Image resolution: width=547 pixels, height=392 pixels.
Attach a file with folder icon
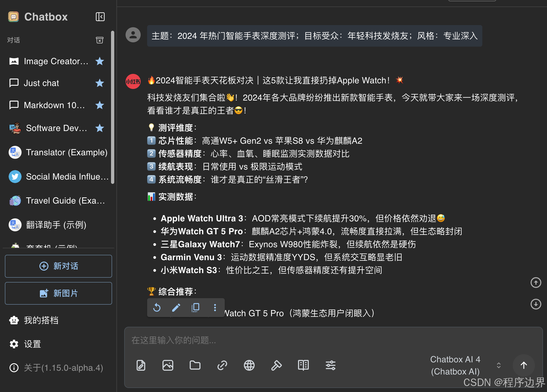195,365
